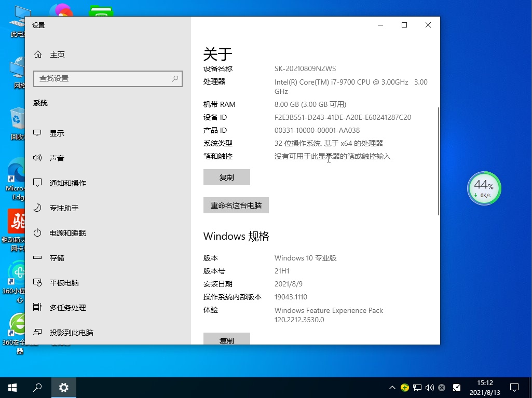Screen dimensions: 532x398
Task: Click the About page vertical scrollbar
Action: tap(439, 161)
